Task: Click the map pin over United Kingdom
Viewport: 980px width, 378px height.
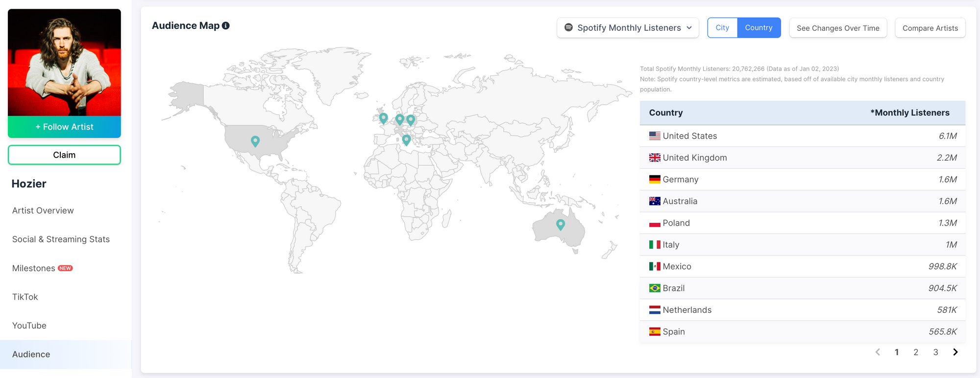Action: coord(384,118)
